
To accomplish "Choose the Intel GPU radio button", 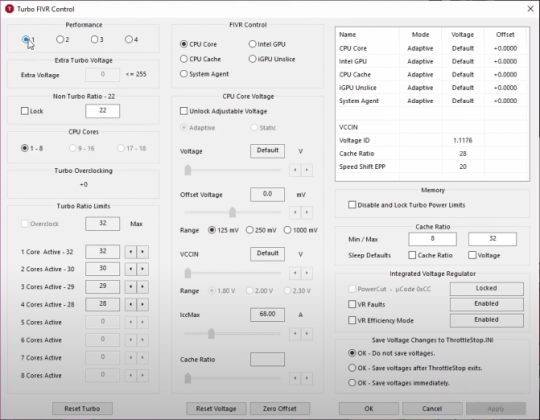I will click(252, 44).
